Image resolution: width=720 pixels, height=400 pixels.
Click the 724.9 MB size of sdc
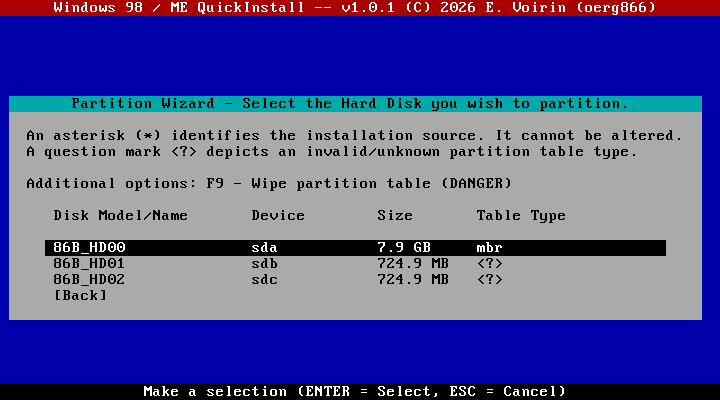(413, 280)
